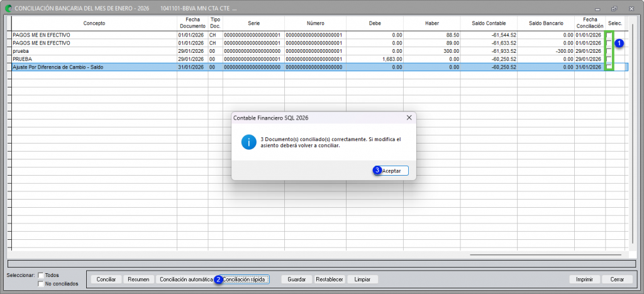The width and height of the screenshot is (644, 294).
Task: Close the Contable Financiero SQL 2026 dialog
Action: click(409, 118)
